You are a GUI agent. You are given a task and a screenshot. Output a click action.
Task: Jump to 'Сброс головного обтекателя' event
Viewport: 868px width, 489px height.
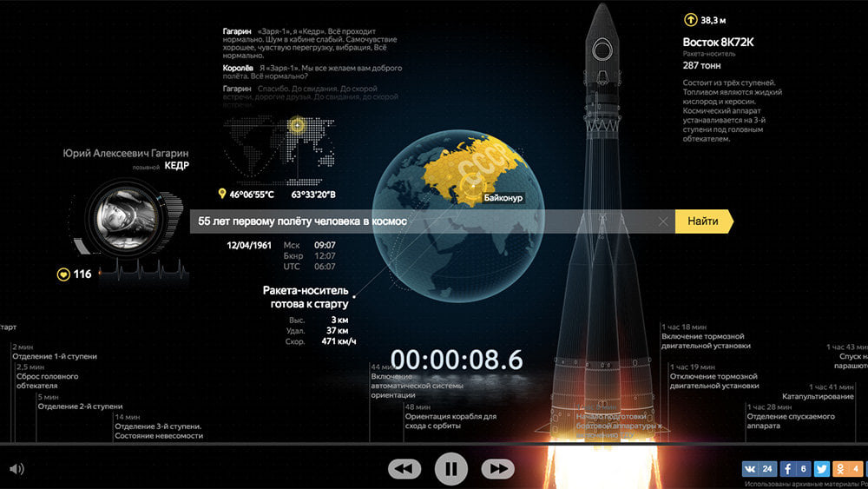47,381
